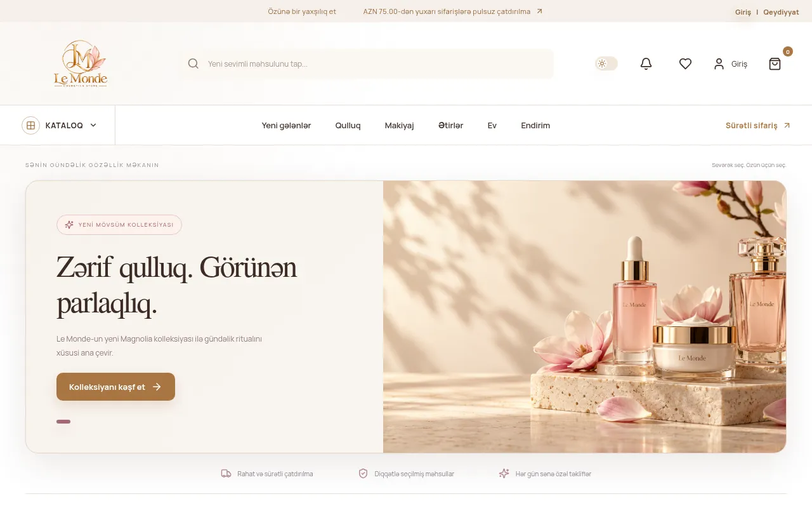
Task: Click the delivery truck icon
Action: coord(226,474)
